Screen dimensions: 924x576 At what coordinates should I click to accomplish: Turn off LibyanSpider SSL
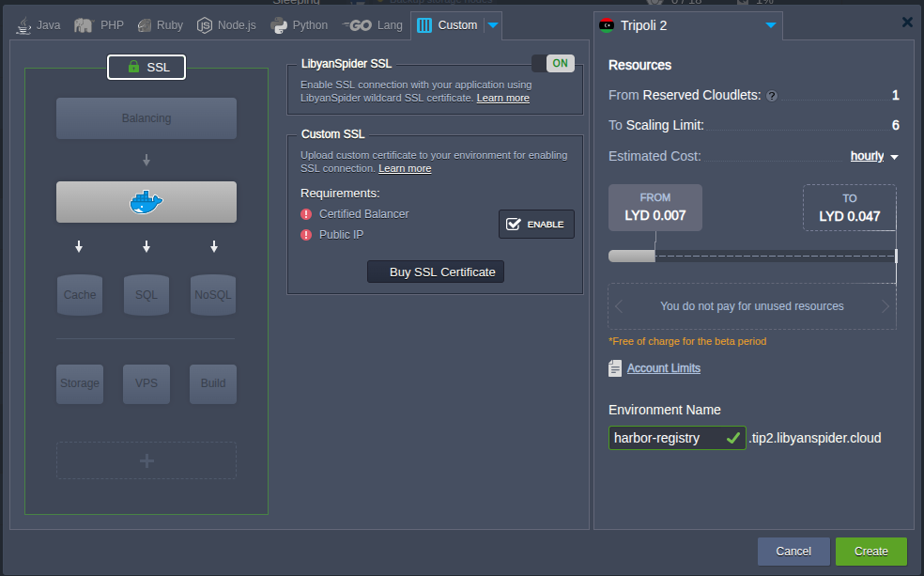pos(559,65)
